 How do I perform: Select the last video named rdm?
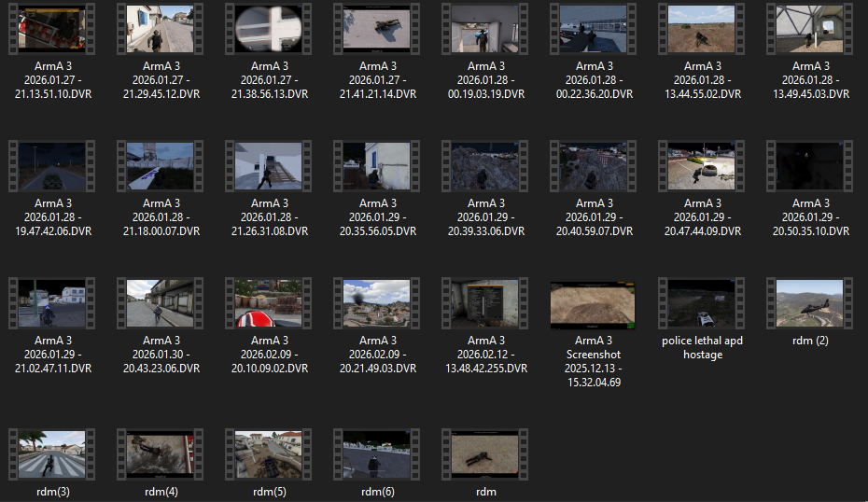[483, 453]
